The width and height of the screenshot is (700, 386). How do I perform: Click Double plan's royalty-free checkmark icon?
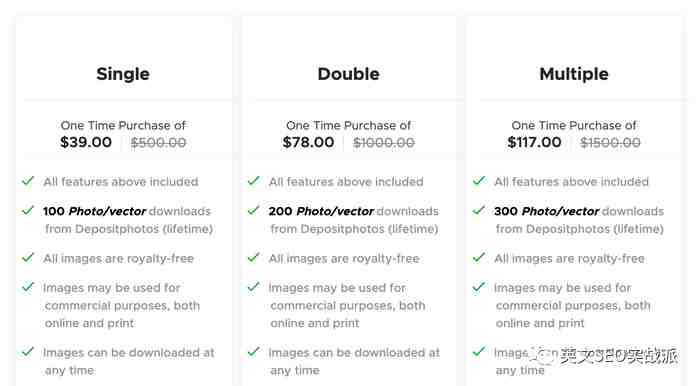[254, 257]
